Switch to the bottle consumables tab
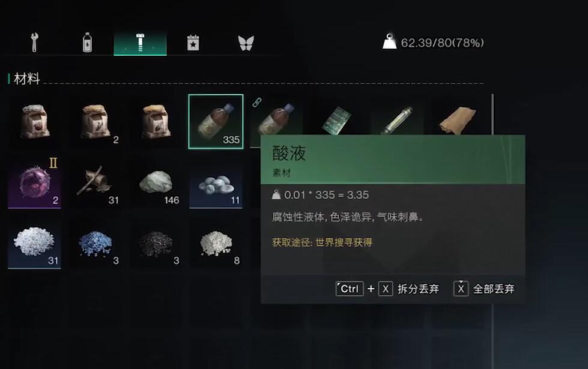588x369 pixels. tap(87, 43)
